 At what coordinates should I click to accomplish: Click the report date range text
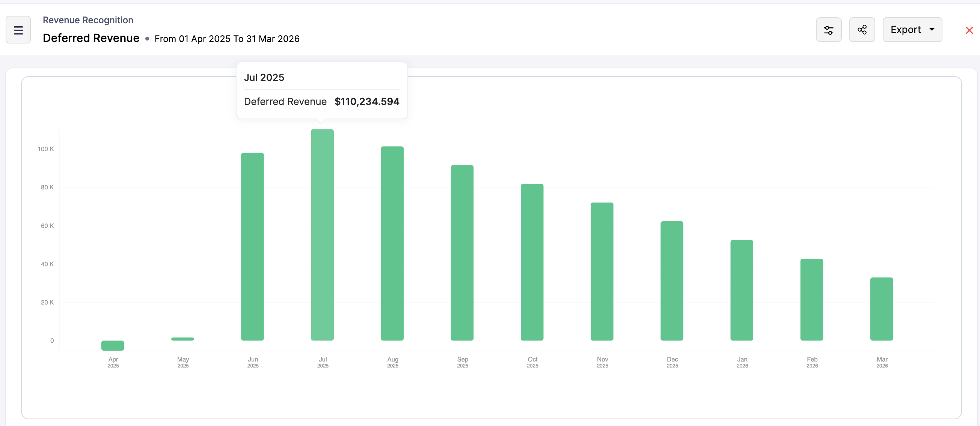click(x=227, y=39)
